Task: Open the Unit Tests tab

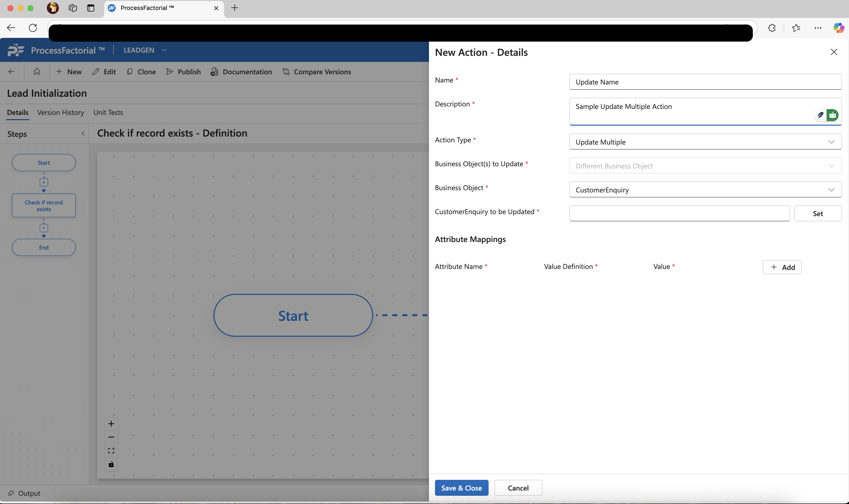Action: [x=108, y=112]
